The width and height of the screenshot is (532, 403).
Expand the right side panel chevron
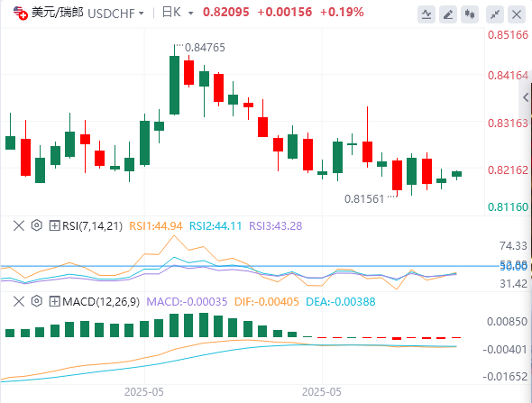[x=526, y=97]
